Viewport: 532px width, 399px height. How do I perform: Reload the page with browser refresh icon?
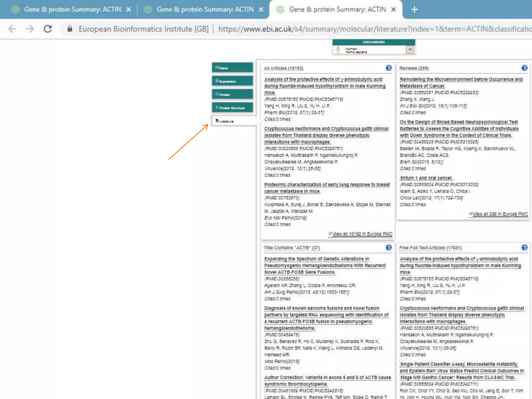coord(48,29)
